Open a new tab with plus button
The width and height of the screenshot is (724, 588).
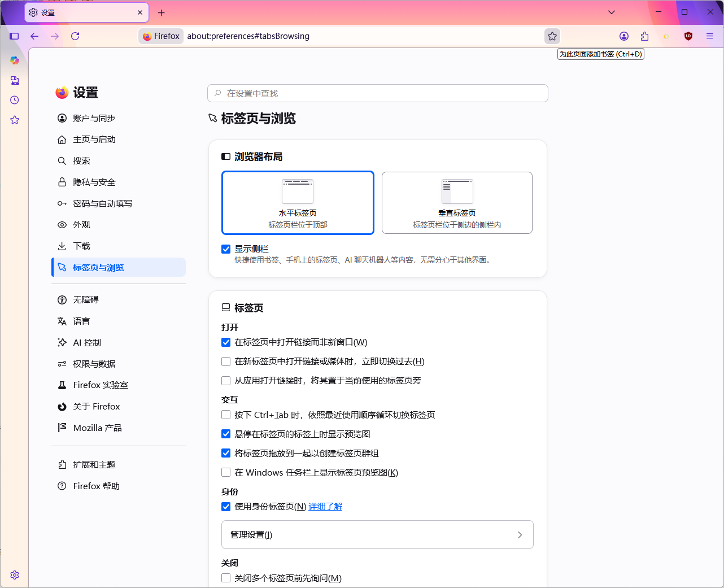click(162, 12)
